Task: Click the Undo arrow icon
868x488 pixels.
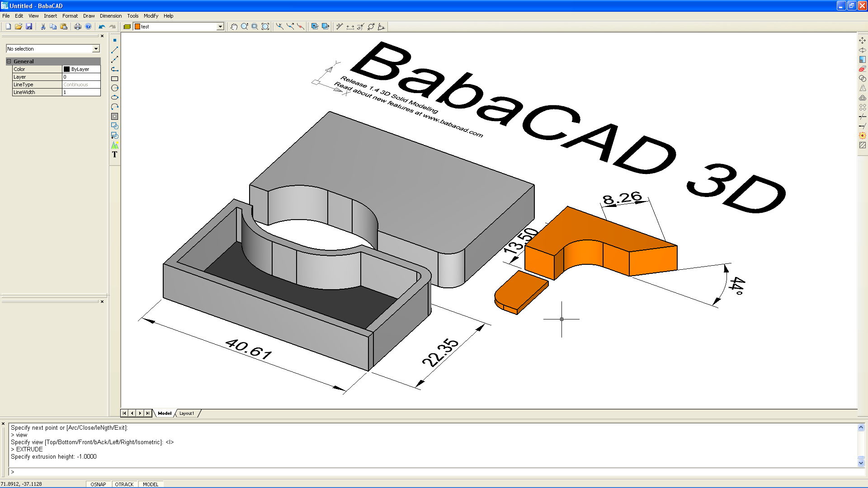Action: [102, 27]
